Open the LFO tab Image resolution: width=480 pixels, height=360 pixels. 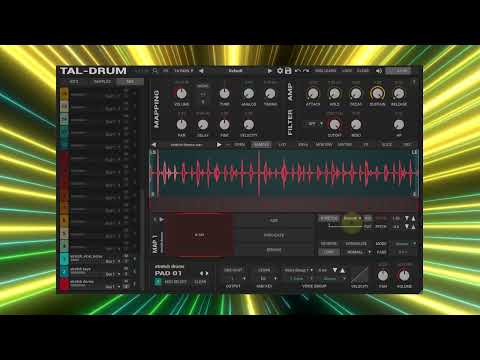pyautogui.click(x=282, y=145)
